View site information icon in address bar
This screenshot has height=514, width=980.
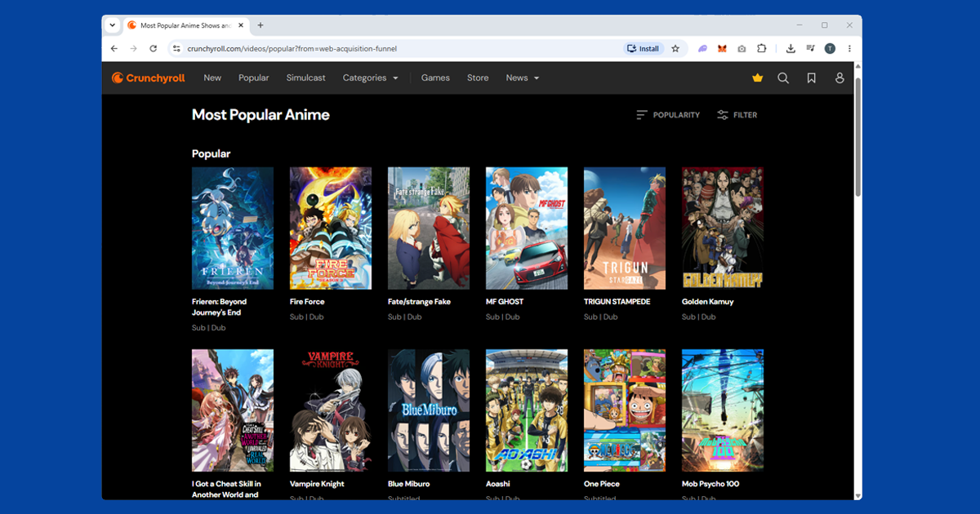coord(176,49)
